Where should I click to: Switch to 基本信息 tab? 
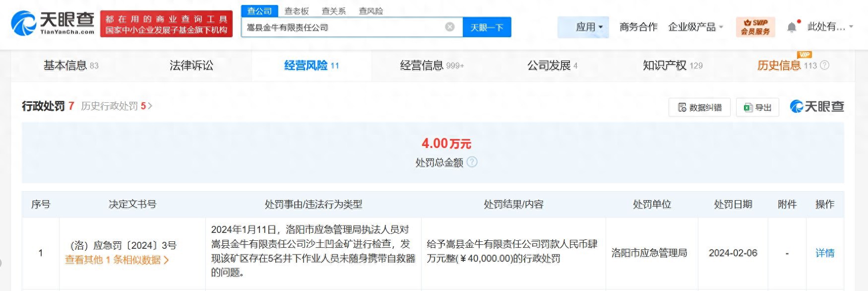pos(71,65)
